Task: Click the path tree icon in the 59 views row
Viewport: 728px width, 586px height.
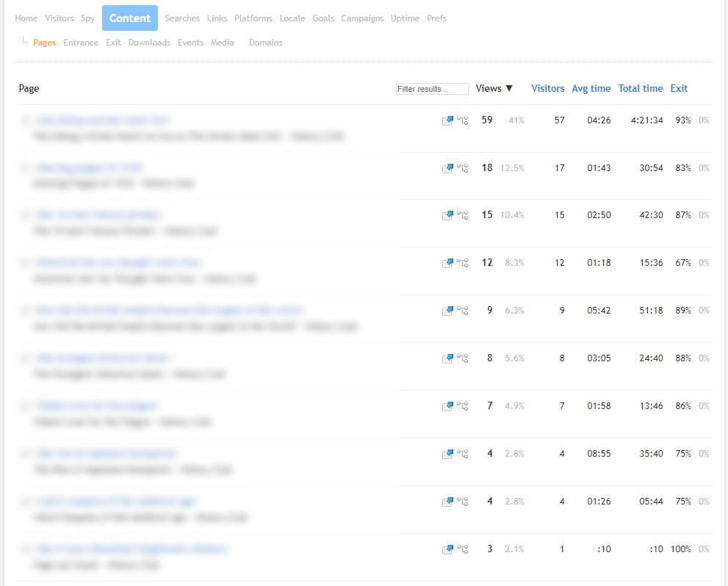Action: (463, 120)
